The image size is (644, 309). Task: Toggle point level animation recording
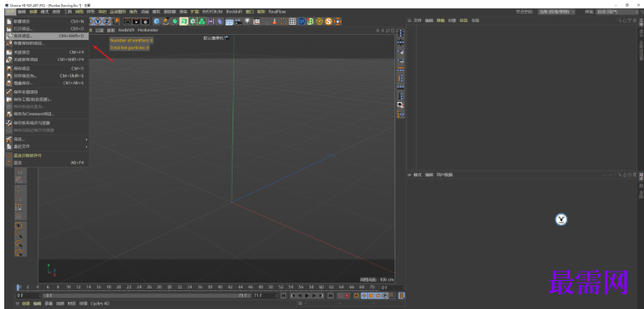392,295
